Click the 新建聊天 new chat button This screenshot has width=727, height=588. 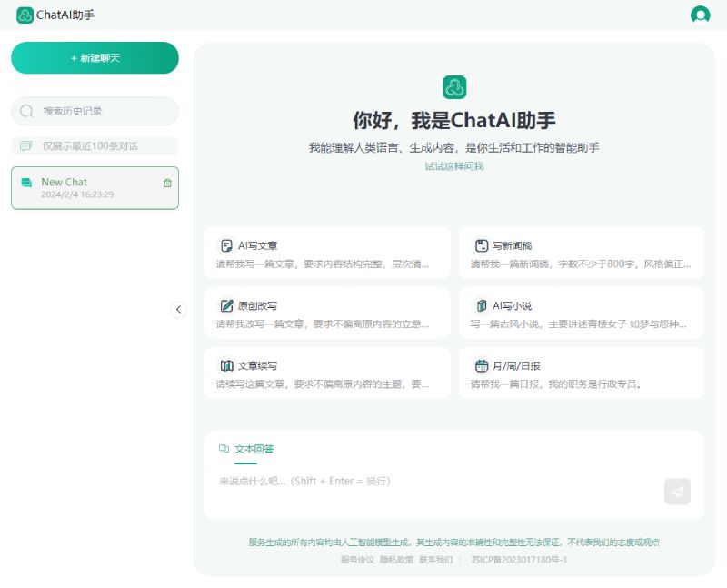95,57
